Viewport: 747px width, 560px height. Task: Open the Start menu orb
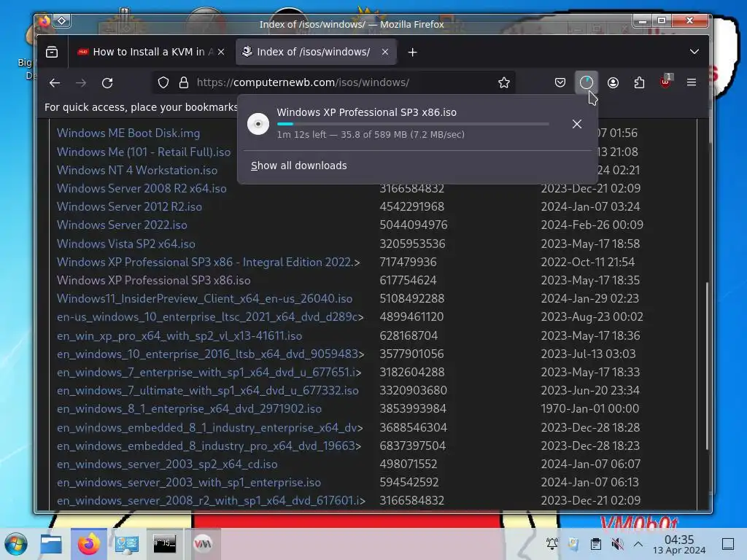tap(16, 544)
